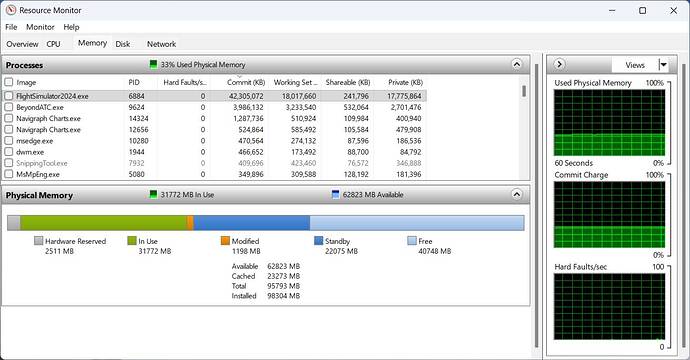The height and width of the screenshot is (360, 690).
Task: Collapse the Processes section with its chevron
Action: click(x=517, y=65)
